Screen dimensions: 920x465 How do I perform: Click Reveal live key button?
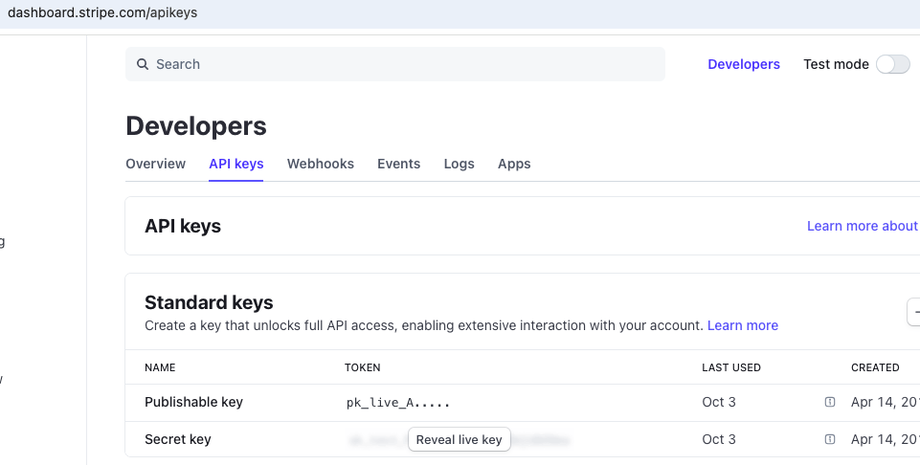click(x=459, y=440)
